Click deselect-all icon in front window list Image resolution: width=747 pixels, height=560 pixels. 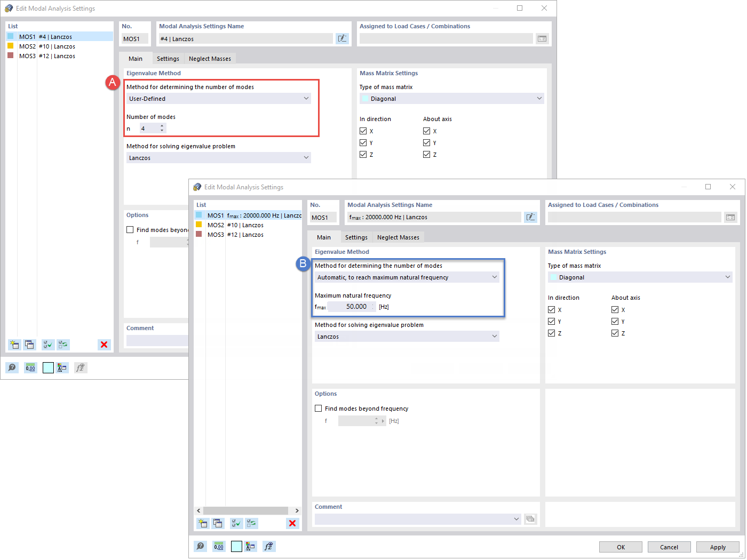(x=251, y=523)
